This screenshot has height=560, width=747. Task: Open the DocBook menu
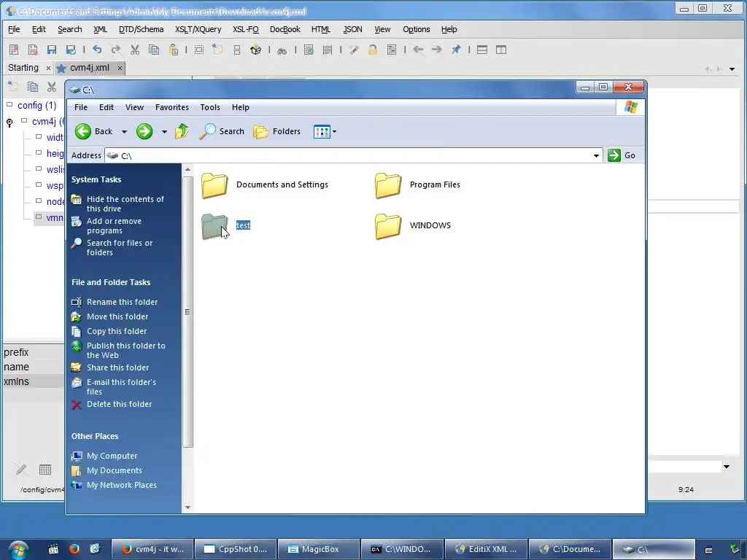tap(285, 29)
